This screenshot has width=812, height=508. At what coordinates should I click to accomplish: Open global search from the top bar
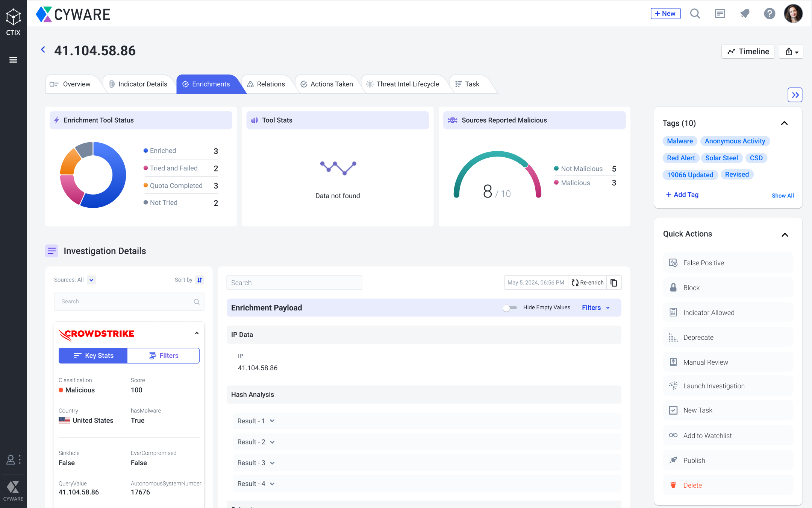tap(695, 14)
